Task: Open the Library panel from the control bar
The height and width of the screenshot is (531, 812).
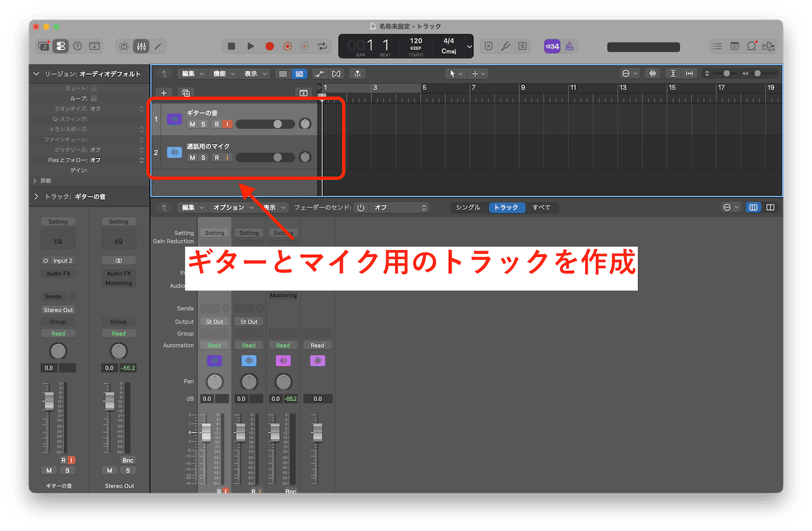Action: [44, 46]
